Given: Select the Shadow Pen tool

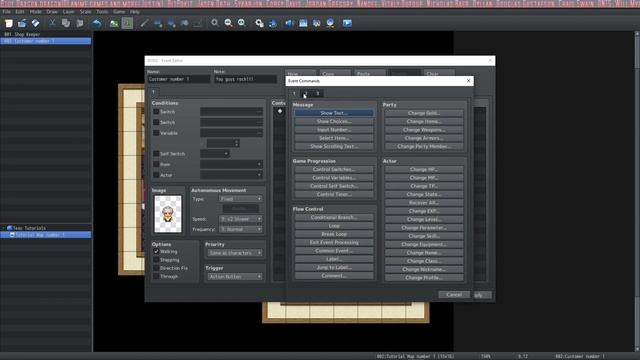Looking at the screenshot, I should 198,23.
